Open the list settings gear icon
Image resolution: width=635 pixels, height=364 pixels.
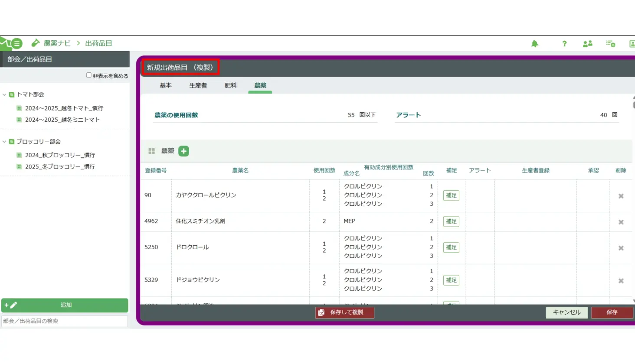[x=611, y=44]
